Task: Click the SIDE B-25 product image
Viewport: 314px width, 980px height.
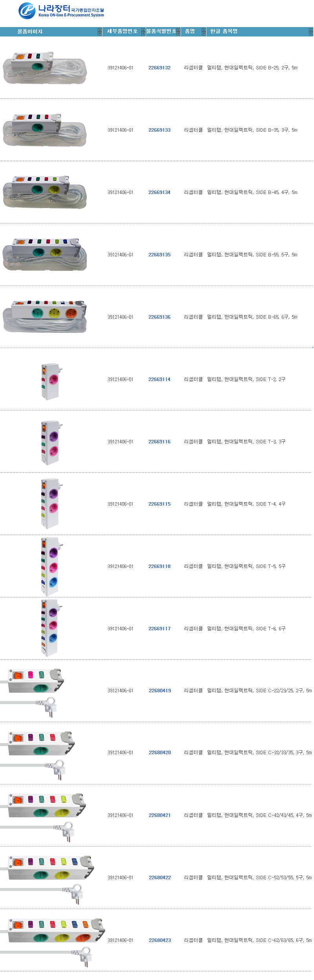Action: (44, 68)
